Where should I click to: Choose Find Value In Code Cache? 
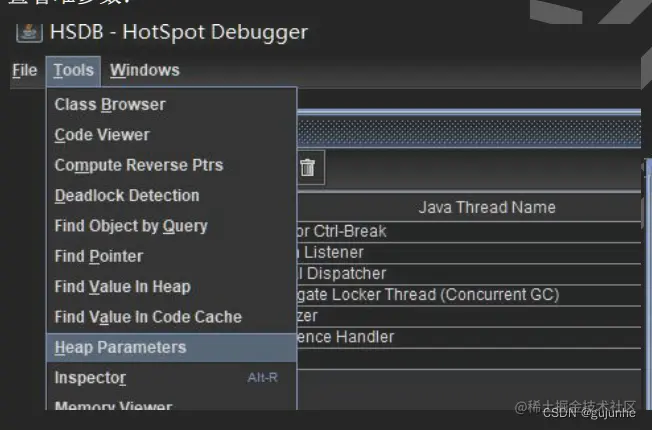tap(171, 317)
